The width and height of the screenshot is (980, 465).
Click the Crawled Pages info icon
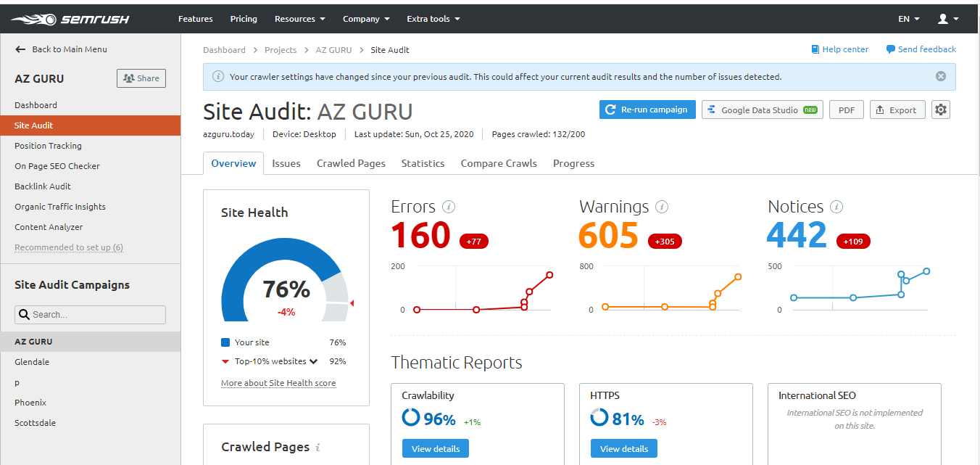(x=318, y=448)
